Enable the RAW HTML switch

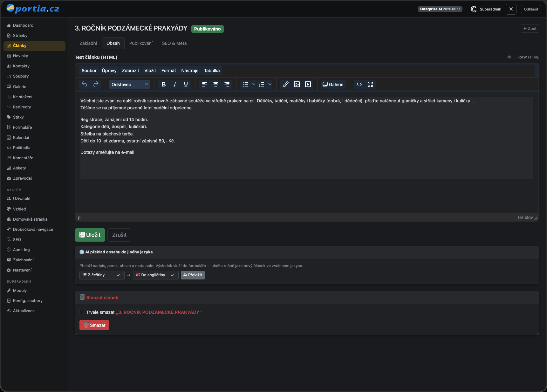click(511, 57)
